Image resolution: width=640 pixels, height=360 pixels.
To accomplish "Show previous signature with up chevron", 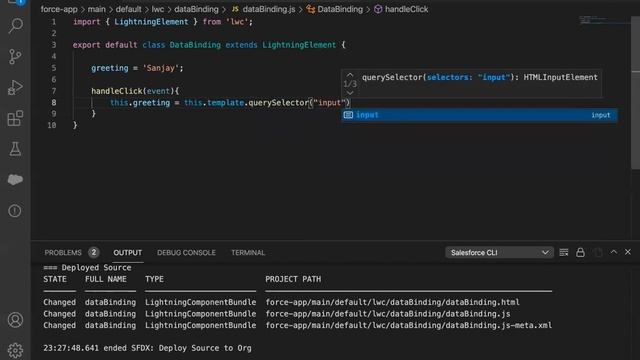I will click(350, 75).
